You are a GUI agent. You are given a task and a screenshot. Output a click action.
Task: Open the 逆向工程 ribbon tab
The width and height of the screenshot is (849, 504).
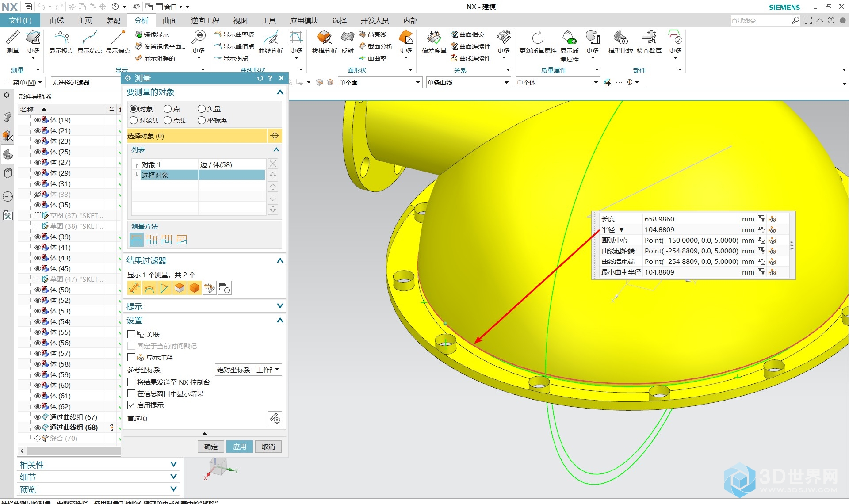coord(205,20)
